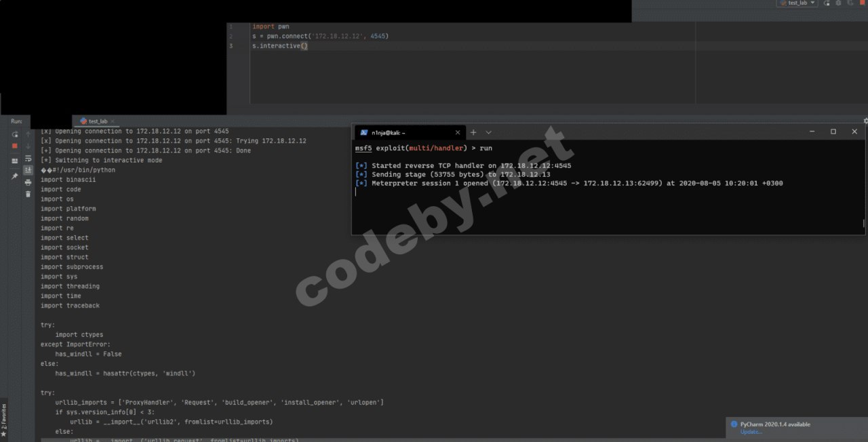Click the urllib_imports list line in console
This screenshot has width=868, height=442.
click(x=219, y=402)
